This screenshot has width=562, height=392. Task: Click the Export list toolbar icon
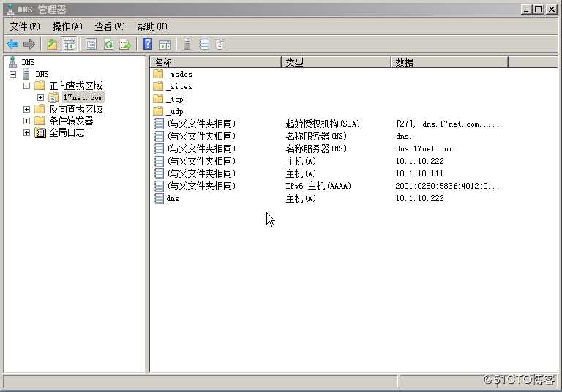pos(125,45)
